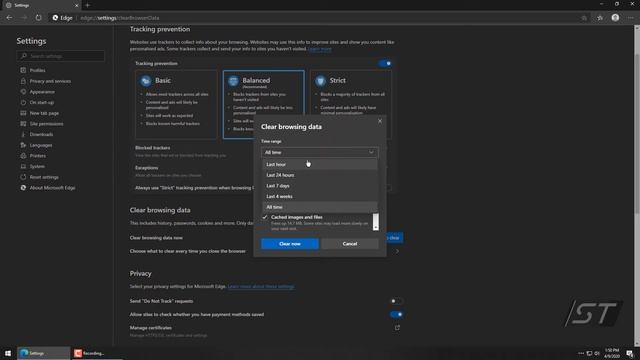The width and height of the screenshot is (640, 360).
Task: Click the favorites star with lines icon
Action: pos(600,18)
